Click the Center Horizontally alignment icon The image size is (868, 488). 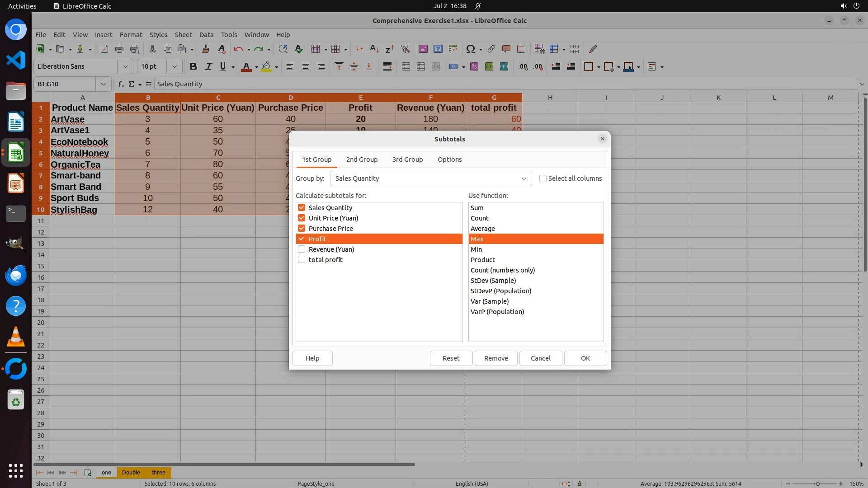(306, 67)
